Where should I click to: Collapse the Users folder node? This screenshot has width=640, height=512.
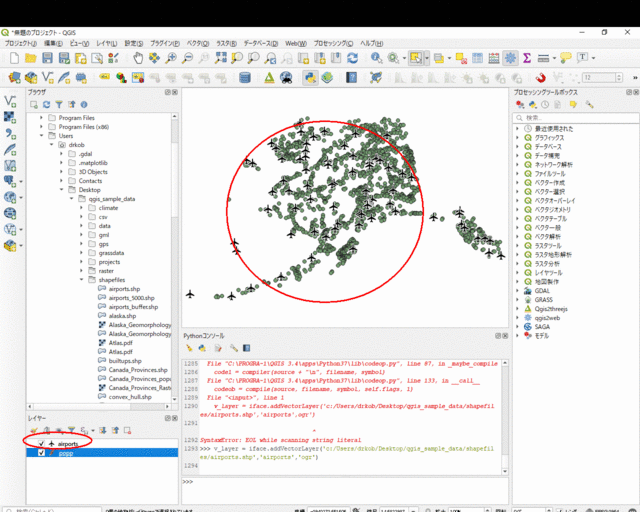(x=41, y=136)
